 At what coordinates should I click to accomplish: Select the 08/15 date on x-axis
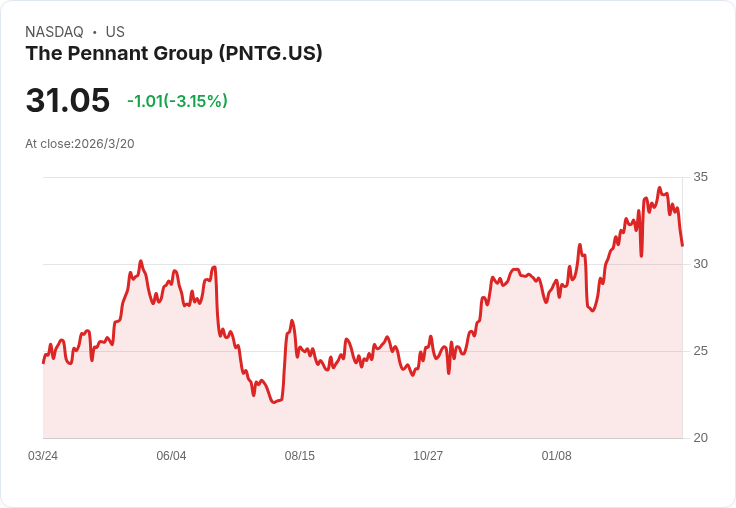tap(300, 456)
